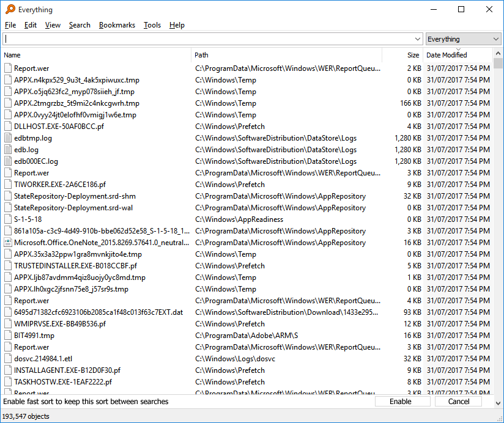This screenshot has width=504, height=423.
Task: Cancel the fast sort prompt
Action: pyautogui.click(x=458, y=402)
